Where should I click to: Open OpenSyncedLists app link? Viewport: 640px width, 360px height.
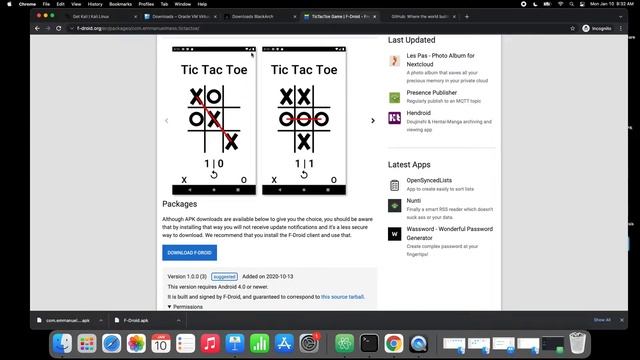429,180
